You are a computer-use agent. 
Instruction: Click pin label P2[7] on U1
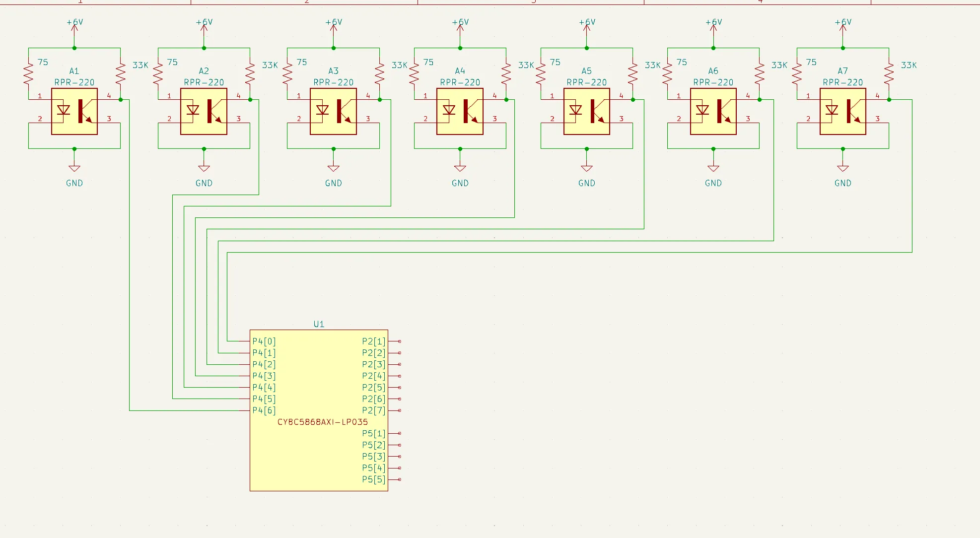pos(374,410)
